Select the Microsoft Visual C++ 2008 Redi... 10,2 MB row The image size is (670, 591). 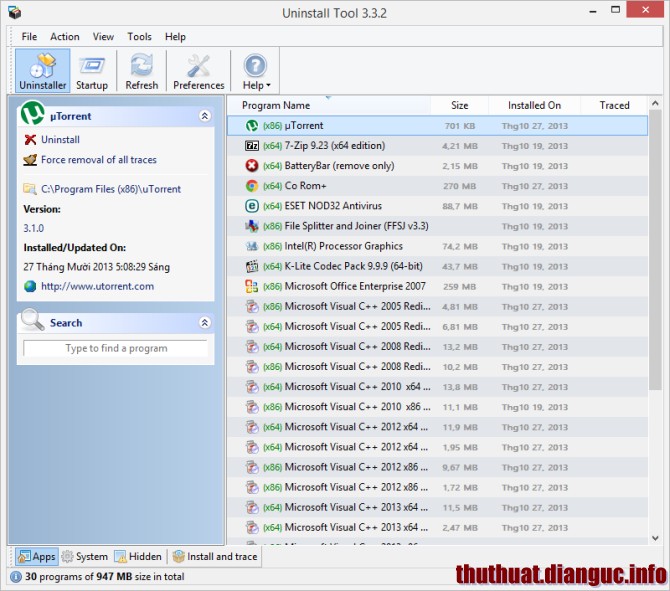coord(437,367)
